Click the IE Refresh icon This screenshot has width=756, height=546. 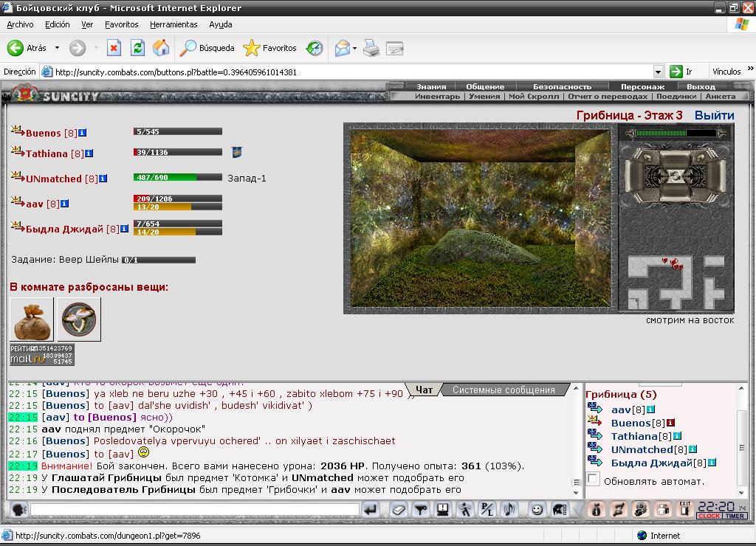137,48
